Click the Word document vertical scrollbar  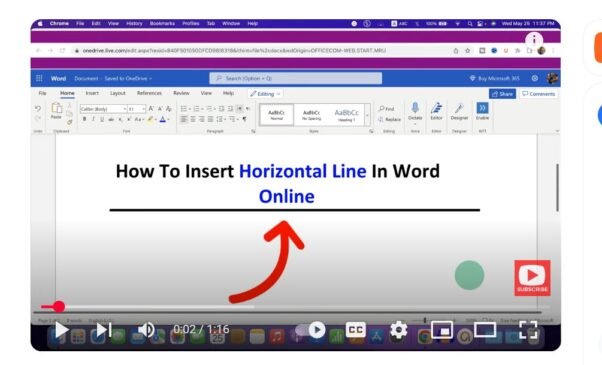[x=557, y=188]
